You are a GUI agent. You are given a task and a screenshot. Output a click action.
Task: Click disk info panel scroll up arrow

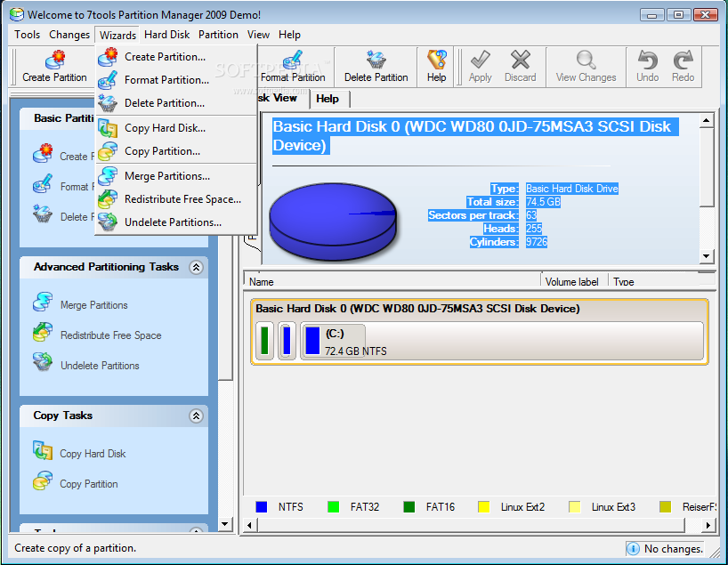(706, 121)
